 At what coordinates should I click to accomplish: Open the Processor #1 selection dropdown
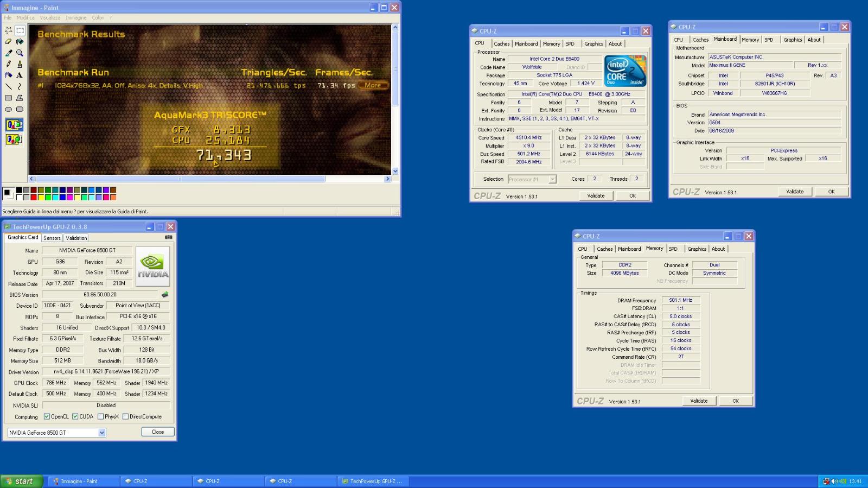click(x=552, y=179)
